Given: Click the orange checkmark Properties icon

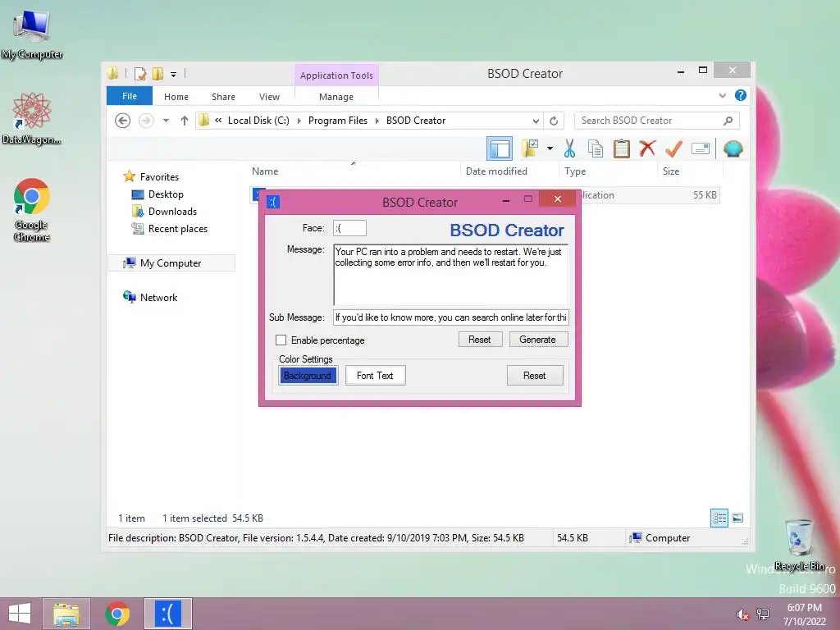Looking at the screenshot, I should click(673, 148).
